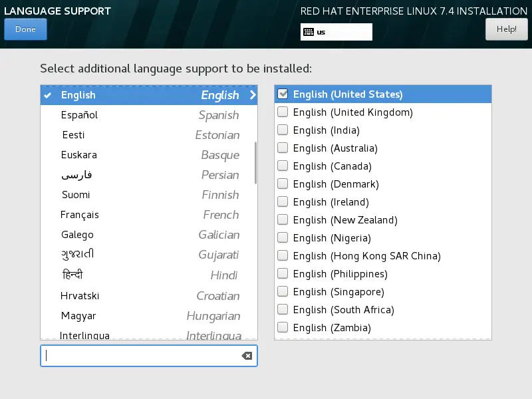Select Français French language row
This screenshot has height=399, width=532.
149,215
